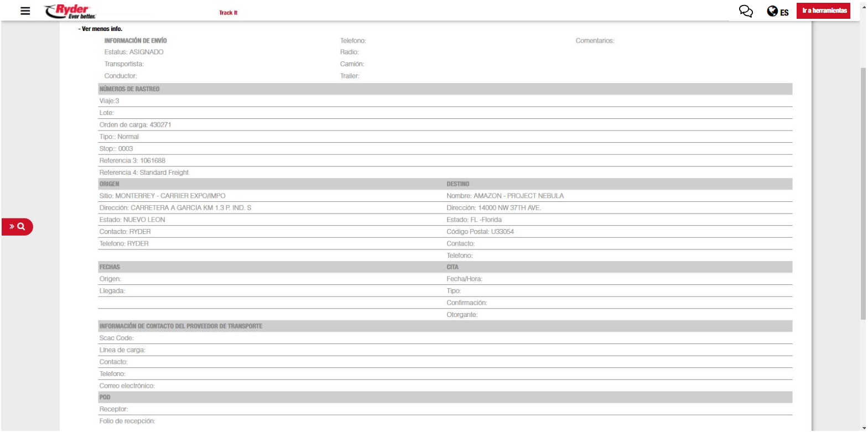The width and height of the screenshot is (868, 432).
Task: Click the POD section header
Action: (105, 397)
